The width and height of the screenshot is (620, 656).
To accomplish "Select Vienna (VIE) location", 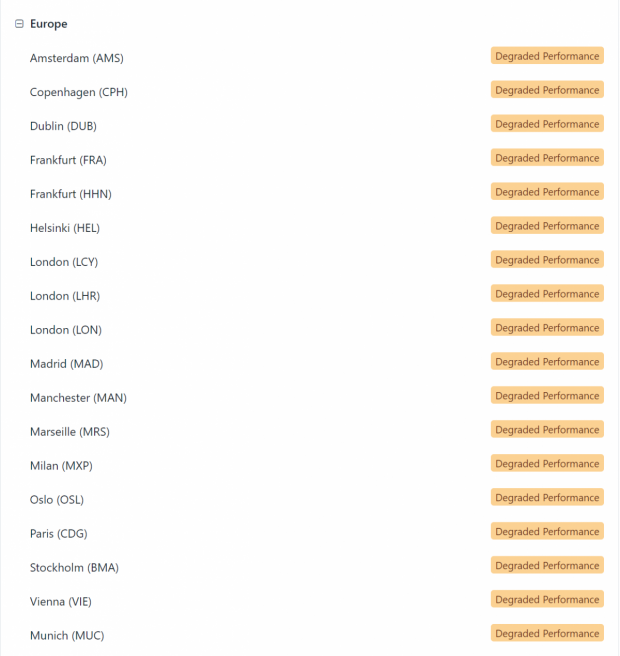I will [61, 602].
